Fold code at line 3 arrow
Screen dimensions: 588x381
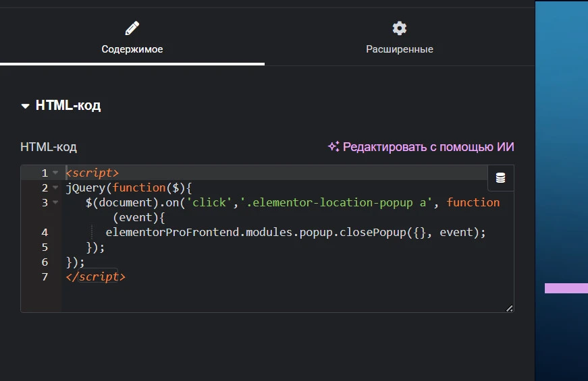click(x=55, y=202)
